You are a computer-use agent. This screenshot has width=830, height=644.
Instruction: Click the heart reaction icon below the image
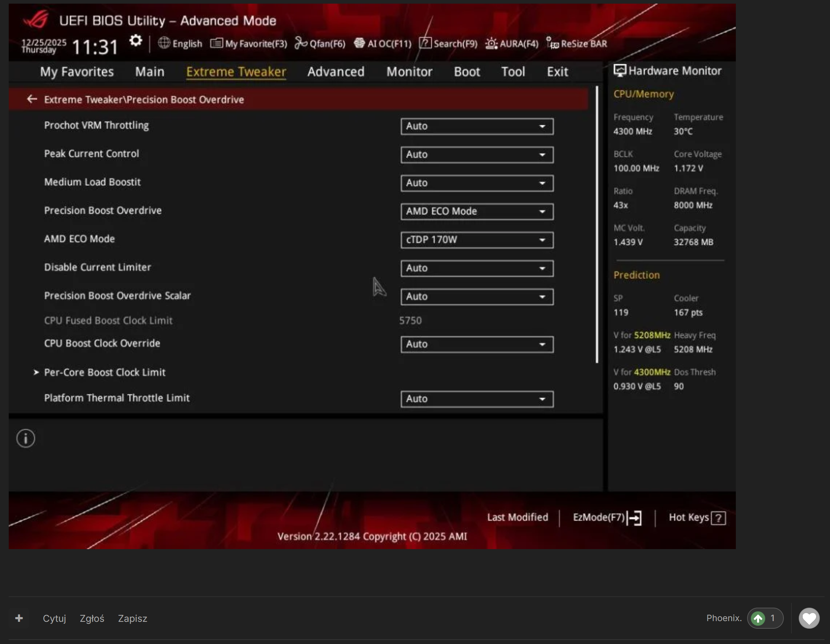click(809, 618)
